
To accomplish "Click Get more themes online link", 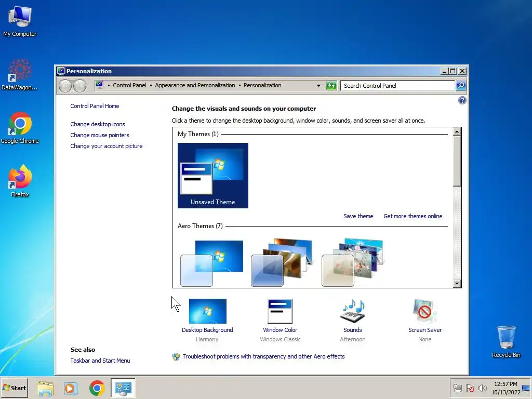I will pos(413,216).
